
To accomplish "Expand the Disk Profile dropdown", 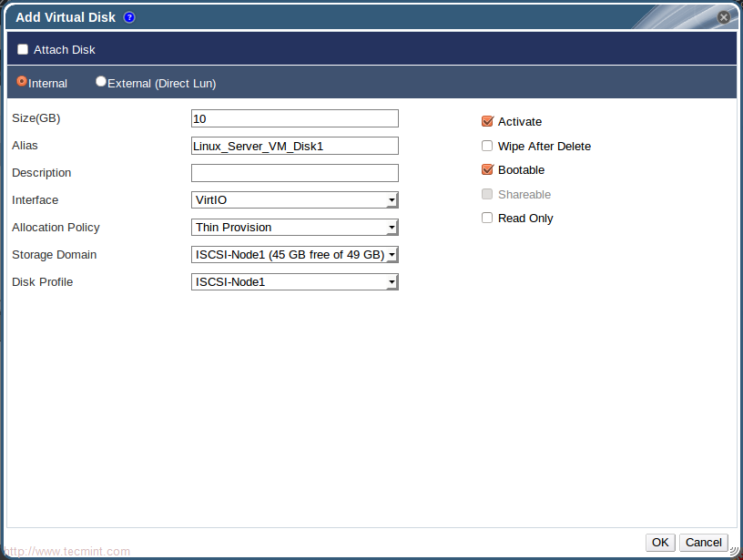I will pos(295,282).
